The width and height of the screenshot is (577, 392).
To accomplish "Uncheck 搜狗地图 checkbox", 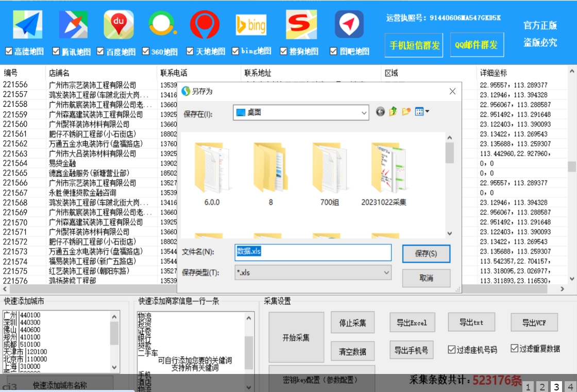I will (283, 51).
